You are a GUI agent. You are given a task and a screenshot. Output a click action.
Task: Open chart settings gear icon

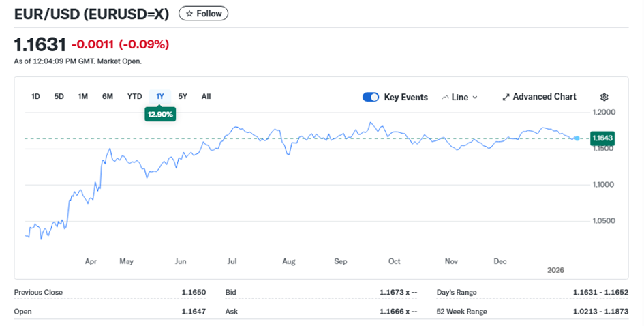pos(604,98)
